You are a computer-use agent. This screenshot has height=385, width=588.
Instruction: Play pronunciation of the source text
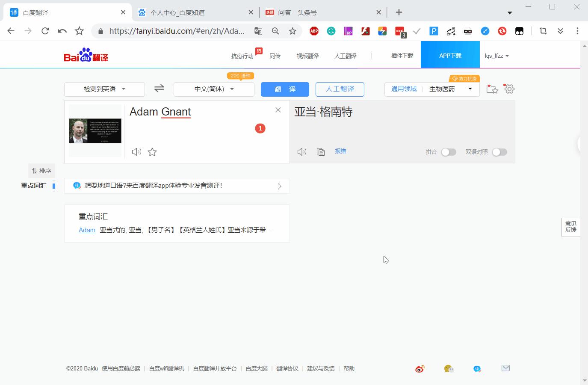[136, 151]
